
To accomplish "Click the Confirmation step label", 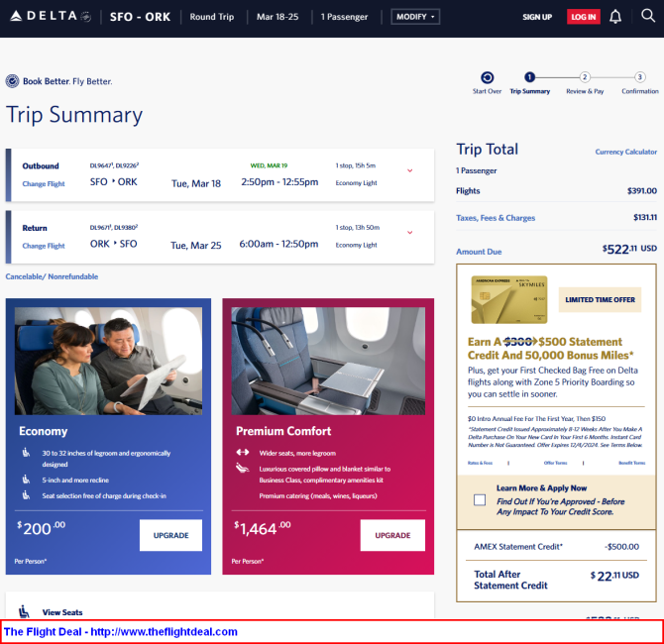I will pos(640,91).
